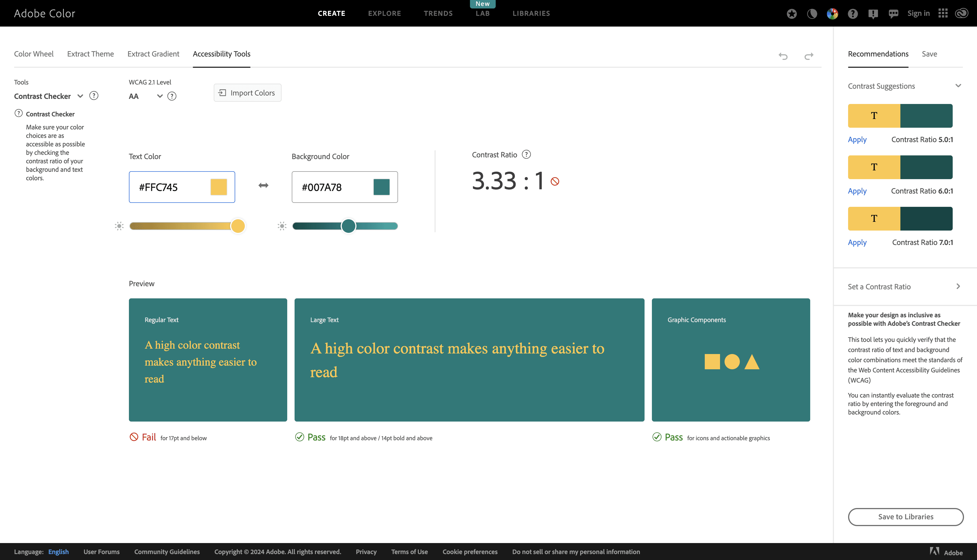Click the red Fail icon under Regular Text

[134, 437]
